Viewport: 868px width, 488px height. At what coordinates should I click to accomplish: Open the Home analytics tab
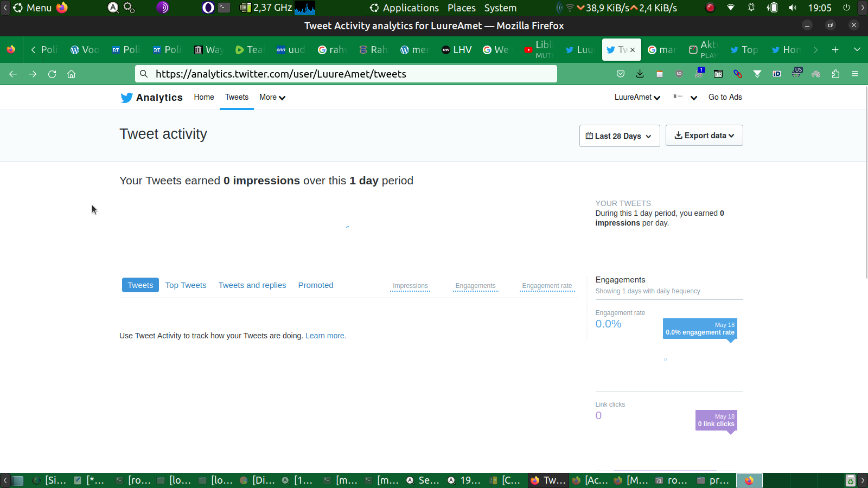(204, 97)
